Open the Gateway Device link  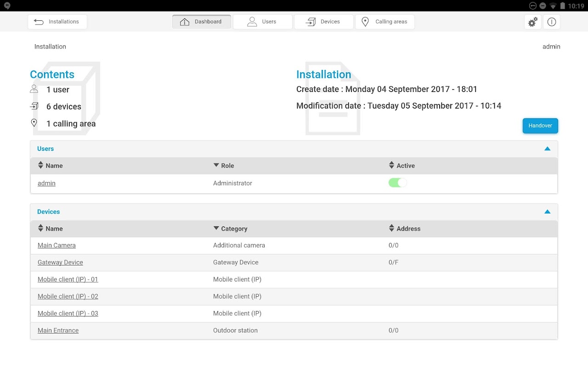(x=60, y=262)
